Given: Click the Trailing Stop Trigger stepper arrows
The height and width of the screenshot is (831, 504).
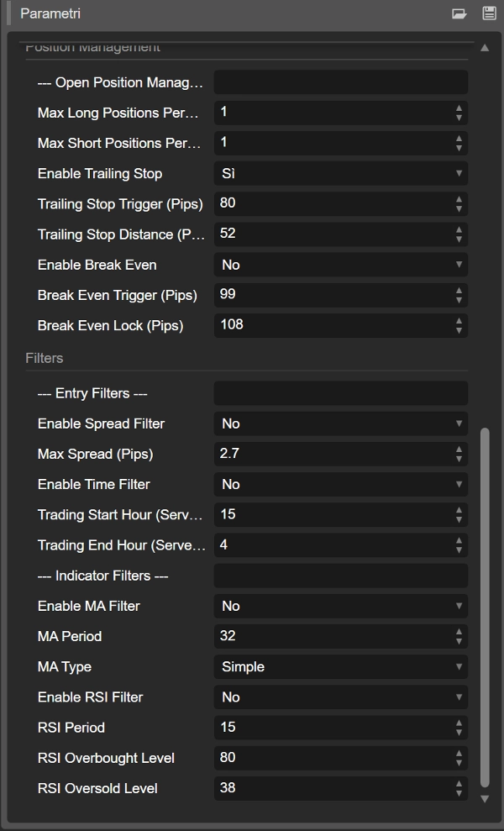Looking at the screenshot, I should tap(459, 204).
